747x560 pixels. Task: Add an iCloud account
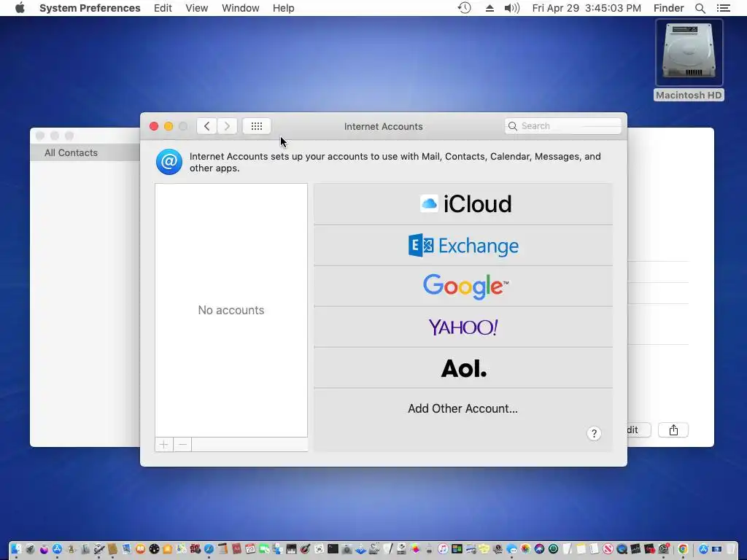click(463, 204)
